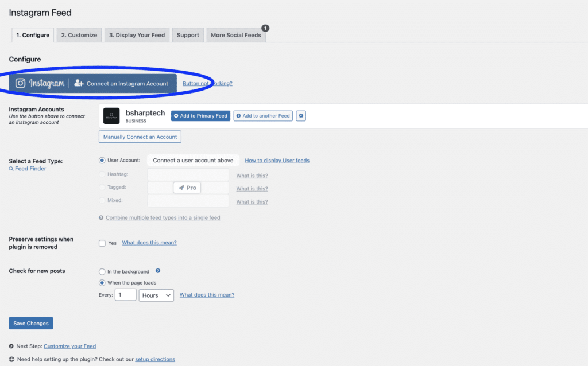Click the bsharptech account avatar
Screen dimensions: 588x366
(111, 116)
